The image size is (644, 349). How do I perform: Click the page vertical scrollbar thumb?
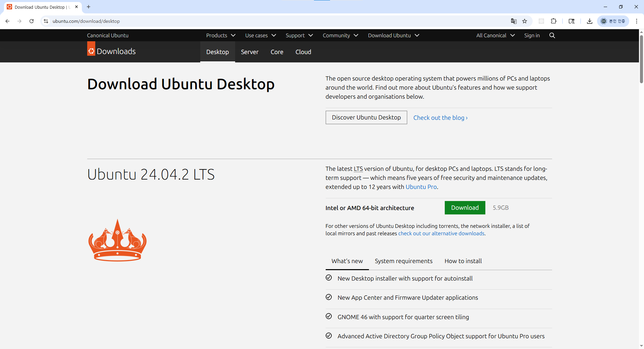pos(641,59)
